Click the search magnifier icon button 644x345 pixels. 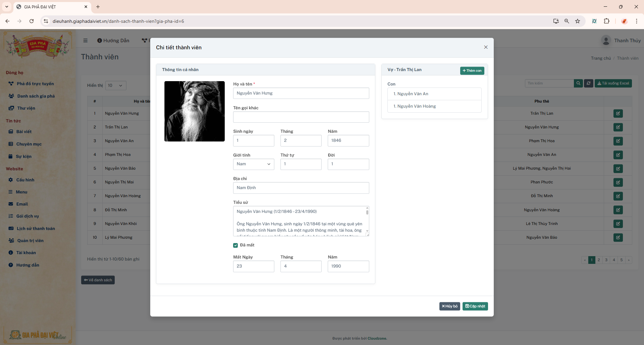point(578,83)
